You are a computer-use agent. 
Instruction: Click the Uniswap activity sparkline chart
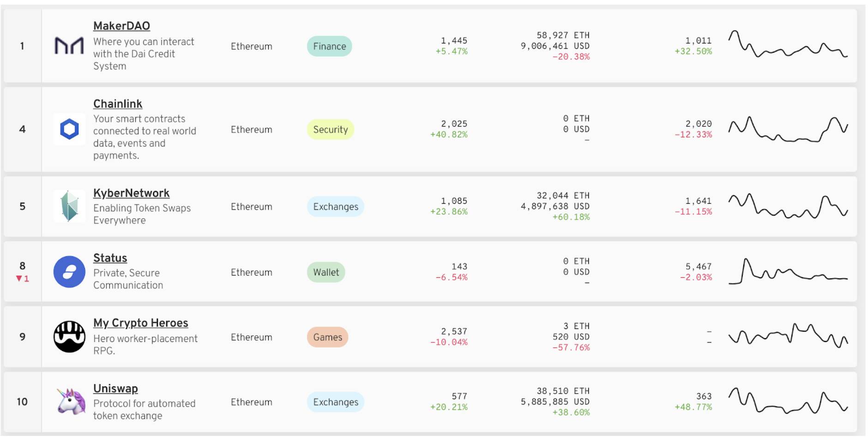pos(788,400)
